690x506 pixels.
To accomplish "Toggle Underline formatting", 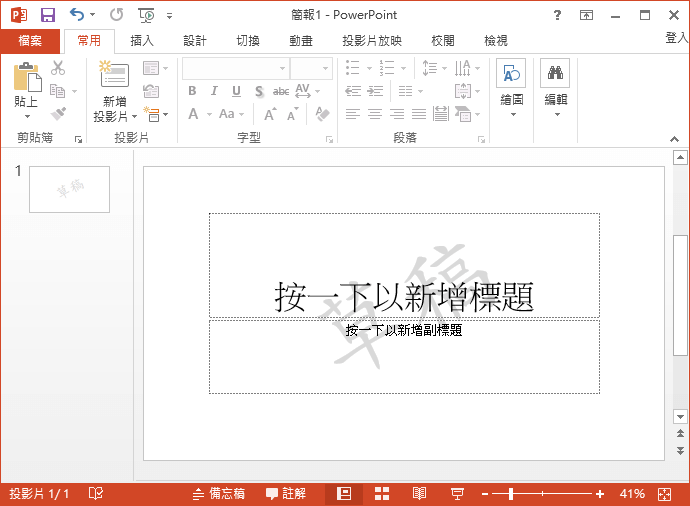I will pos(236,91).
